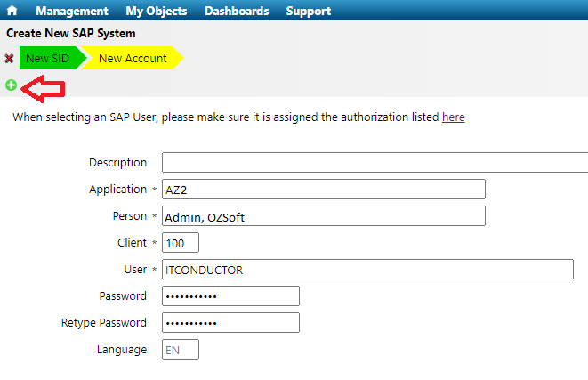
Task: Go to the Home icon
Action: [12, 11]
